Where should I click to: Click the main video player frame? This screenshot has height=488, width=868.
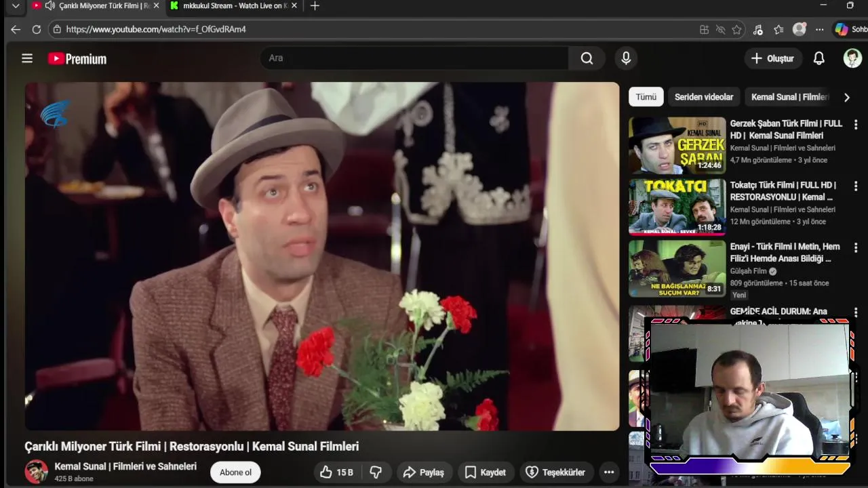pos(322,256)
